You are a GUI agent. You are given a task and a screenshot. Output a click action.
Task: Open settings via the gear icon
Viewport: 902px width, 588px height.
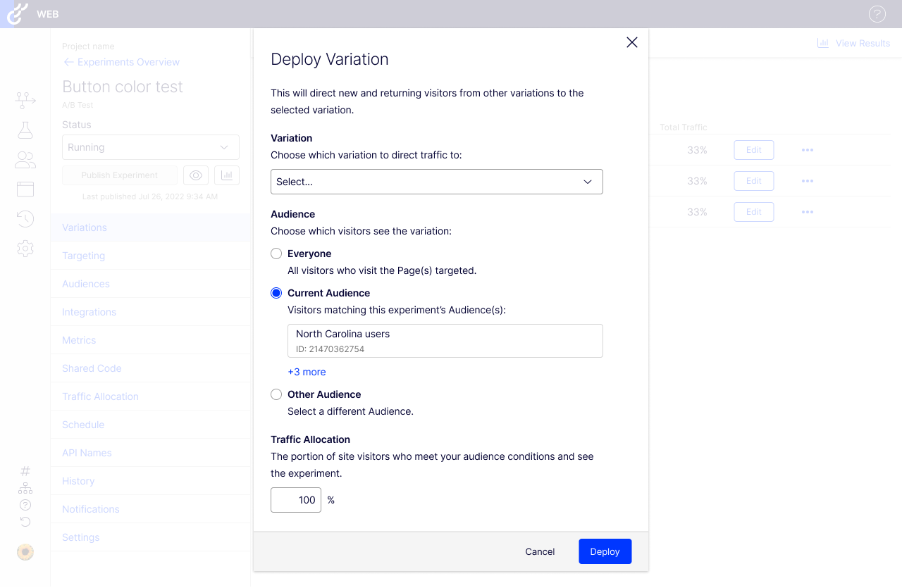(25, 248)
